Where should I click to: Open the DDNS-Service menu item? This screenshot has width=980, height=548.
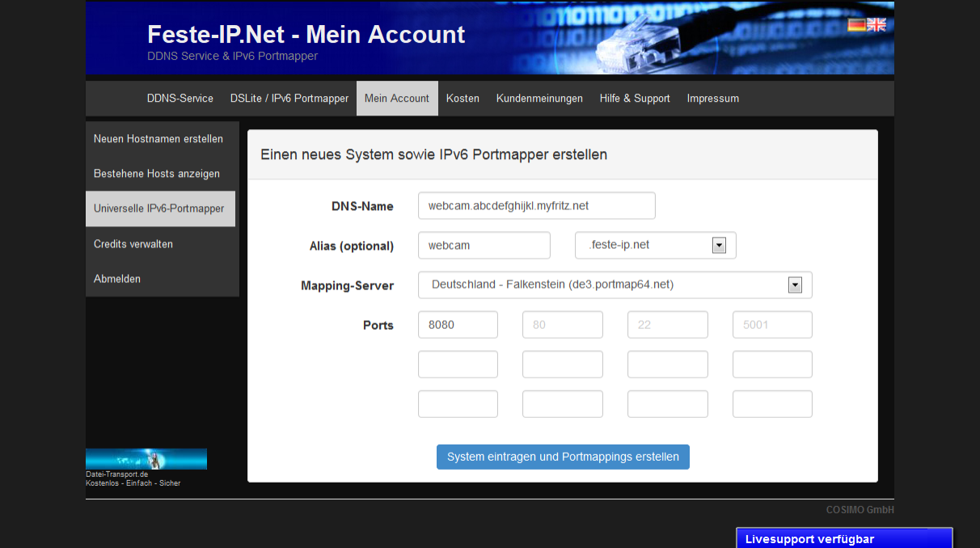(180, 99)
